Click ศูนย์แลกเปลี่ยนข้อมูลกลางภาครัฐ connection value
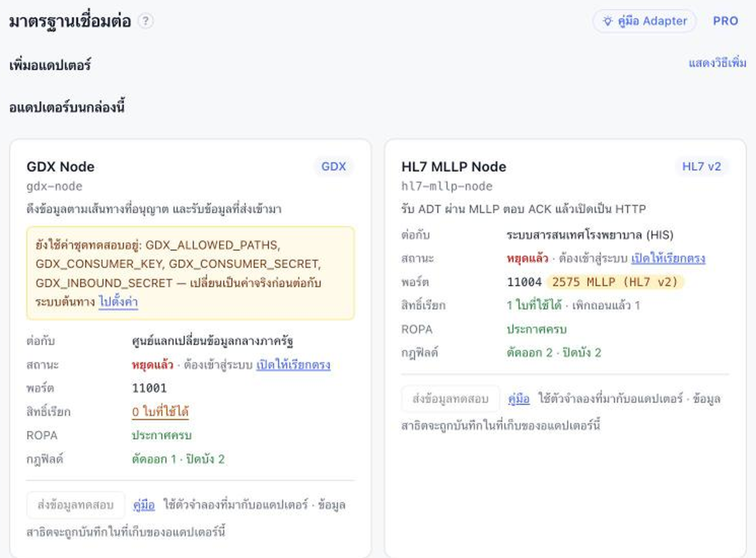The height and width of the screenshot is (558, 756). (213, 341)
